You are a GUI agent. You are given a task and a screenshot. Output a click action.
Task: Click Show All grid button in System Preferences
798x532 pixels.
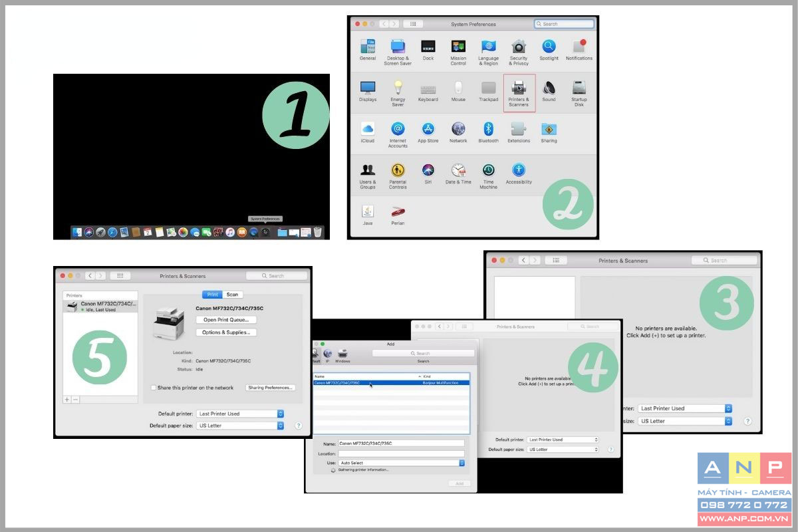412,24
